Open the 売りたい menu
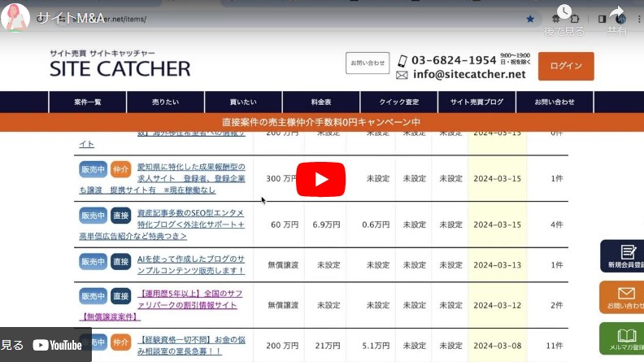 [x=166, y=102]
